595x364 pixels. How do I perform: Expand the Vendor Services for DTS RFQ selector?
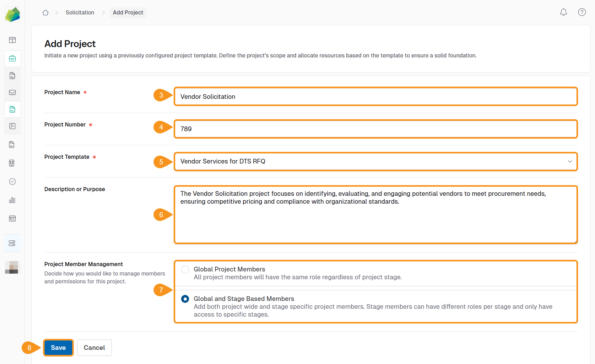coord(571,162)
